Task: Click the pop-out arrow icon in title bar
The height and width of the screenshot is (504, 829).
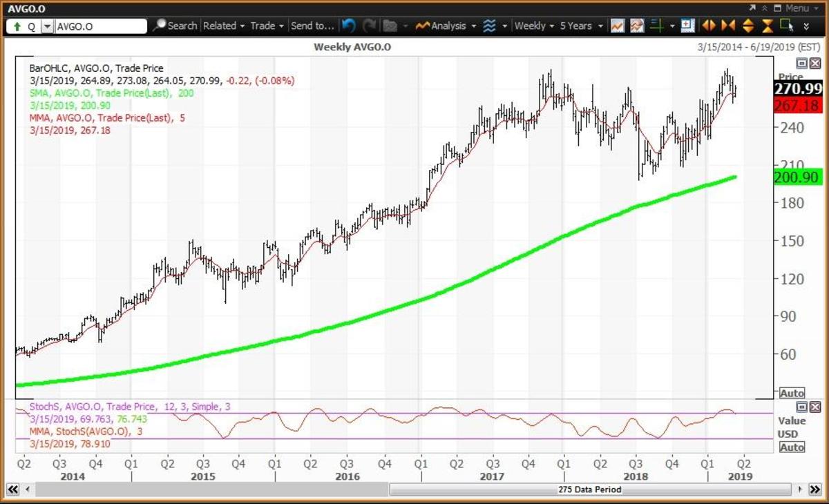Action: 752,8
